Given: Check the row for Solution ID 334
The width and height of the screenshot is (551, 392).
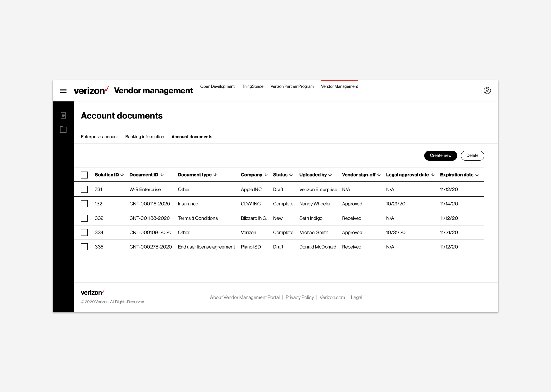Looking at the screenshot, I should click(84, 232).
